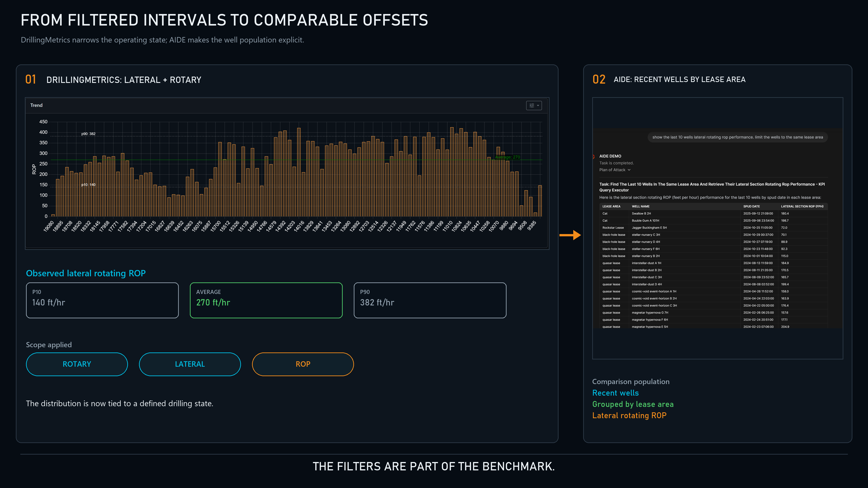Select the interstellar-dust C 3H row
The height and width of the screenshot is (488, 868).
713,277
